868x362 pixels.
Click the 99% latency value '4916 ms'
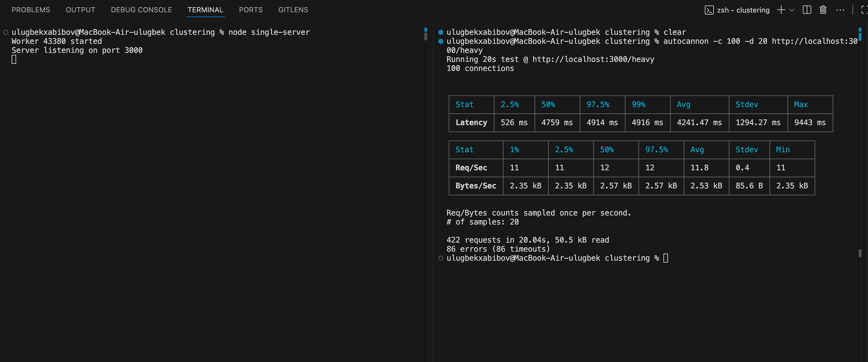pos(647,123)
